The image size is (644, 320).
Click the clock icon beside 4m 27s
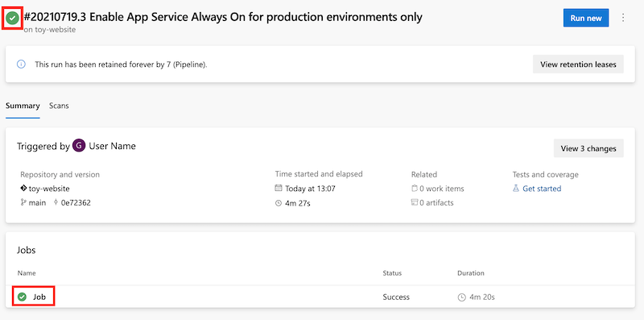(279, 203)
